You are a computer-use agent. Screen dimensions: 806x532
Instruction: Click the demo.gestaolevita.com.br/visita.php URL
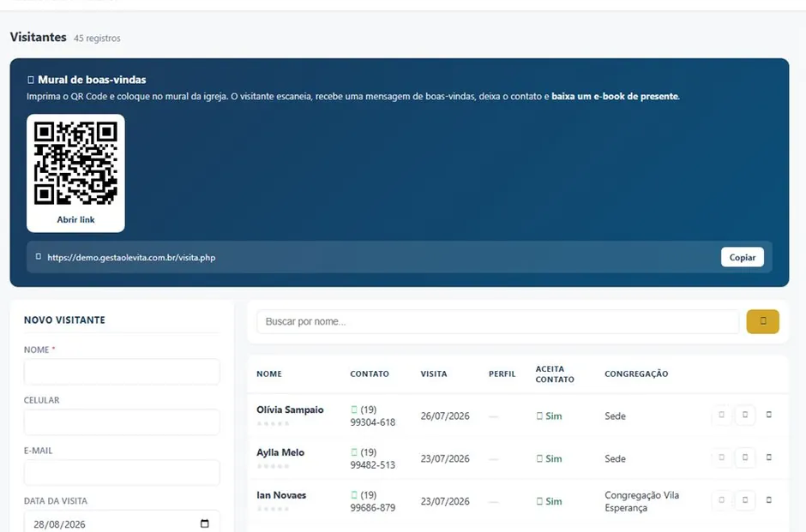(x=131, y=258)
